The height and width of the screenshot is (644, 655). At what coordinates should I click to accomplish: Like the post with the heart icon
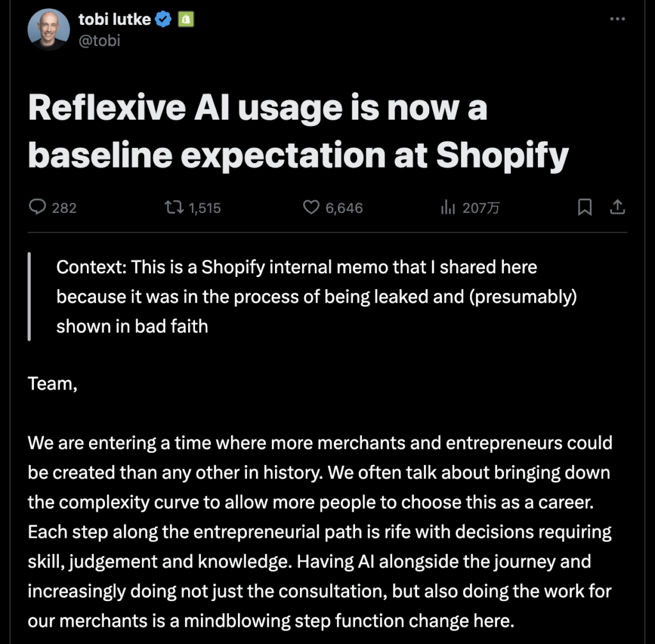pyautogui.click(x=311, y=207)
